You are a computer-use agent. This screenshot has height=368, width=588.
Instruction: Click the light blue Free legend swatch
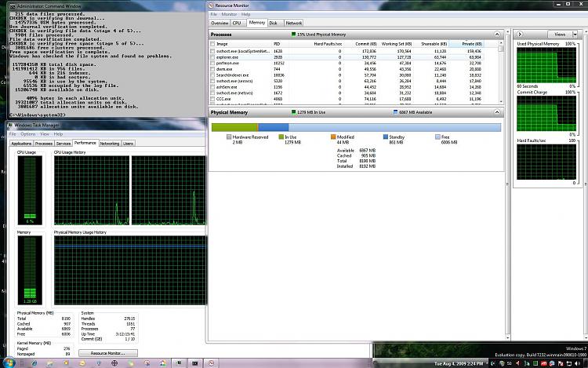point(437,137)
